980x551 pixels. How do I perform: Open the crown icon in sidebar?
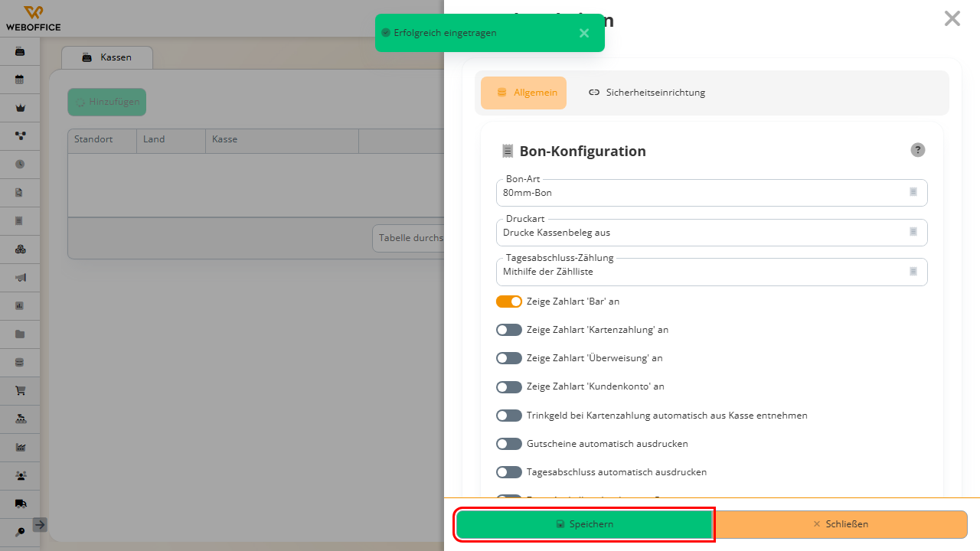tap(20, 108)
